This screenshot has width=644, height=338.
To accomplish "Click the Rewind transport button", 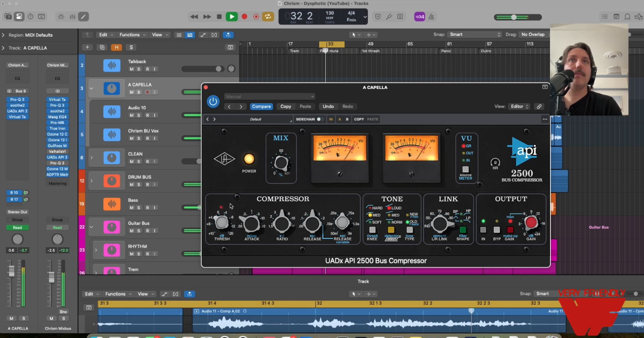I will pos(194,17).
